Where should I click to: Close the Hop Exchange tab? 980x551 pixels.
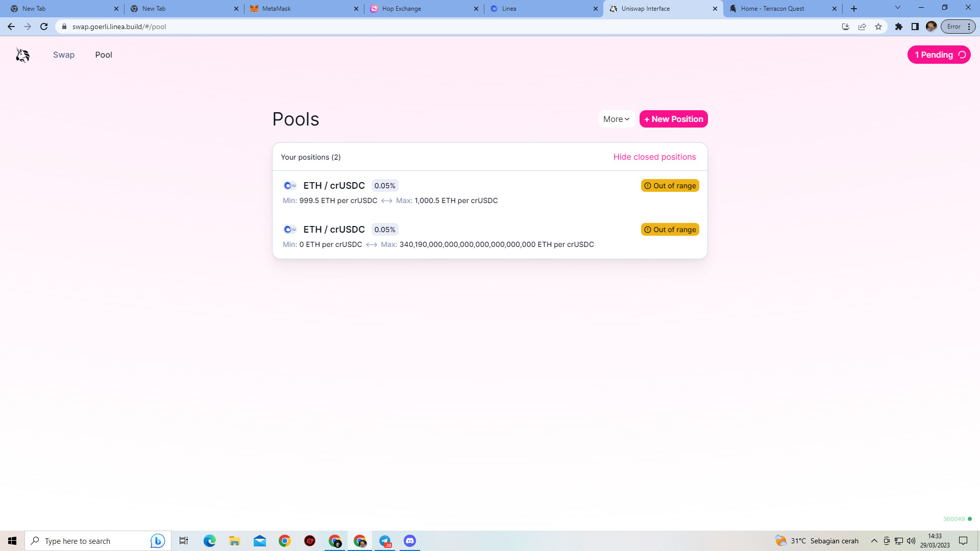[476, 9]
